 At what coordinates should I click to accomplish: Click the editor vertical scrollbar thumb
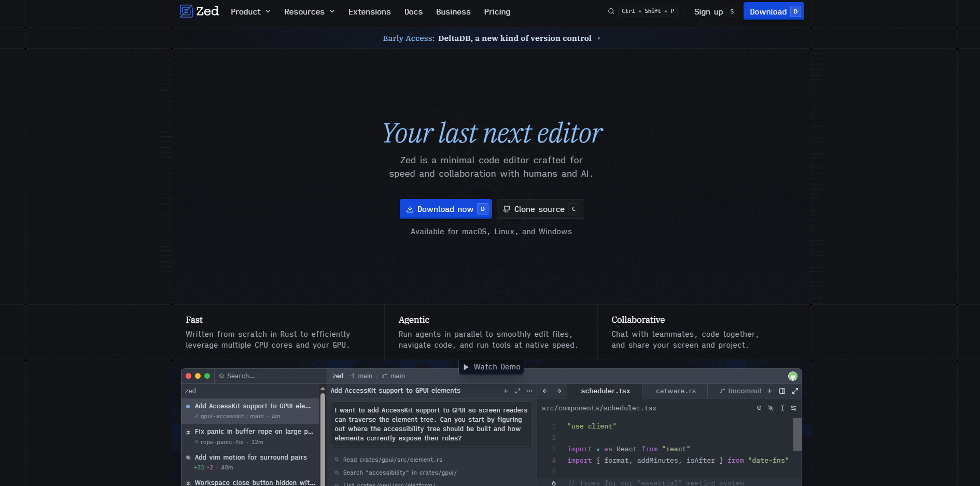(x=797, y=434)
